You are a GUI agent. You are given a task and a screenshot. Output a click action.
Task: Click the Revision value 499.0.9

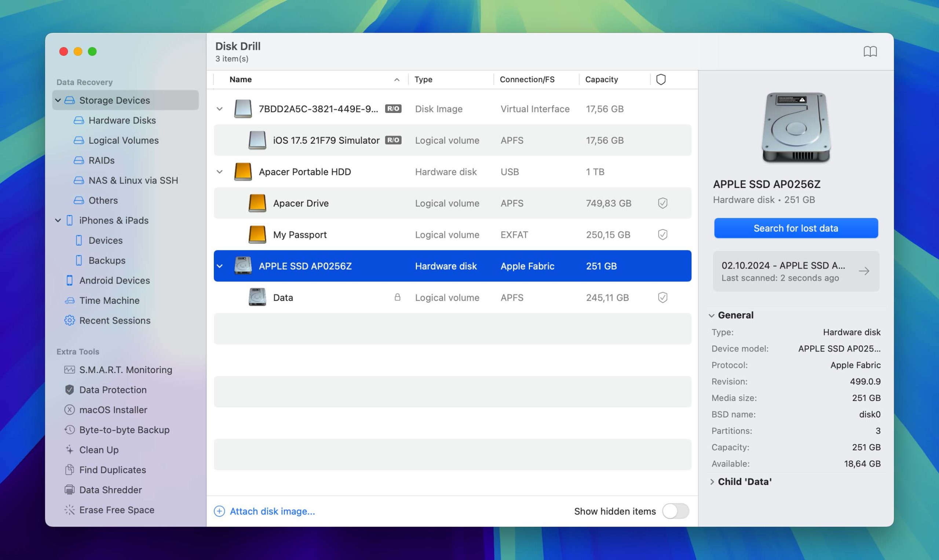point(865,382)
